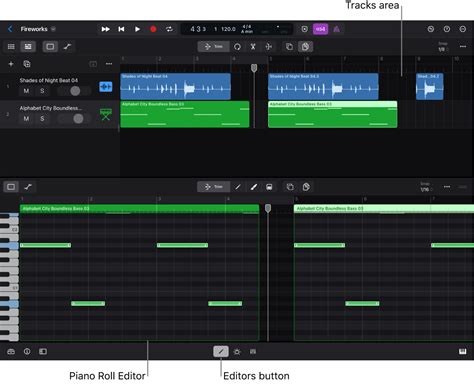The width and height of the screenshot is (474, 385).
Task: Click the Piano Roll multiple select button
Action: click(x=306, y=187)
